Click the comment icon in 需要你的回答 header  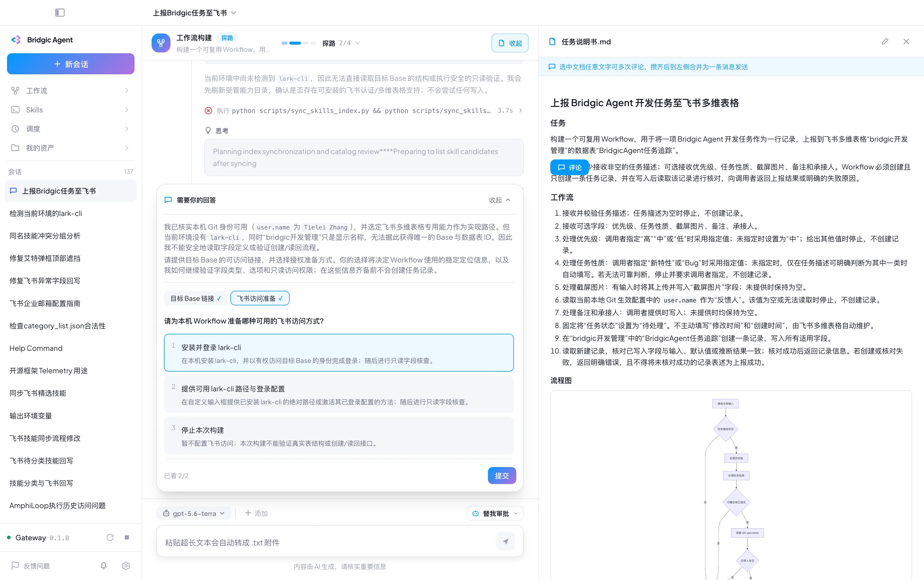[168, 200]
